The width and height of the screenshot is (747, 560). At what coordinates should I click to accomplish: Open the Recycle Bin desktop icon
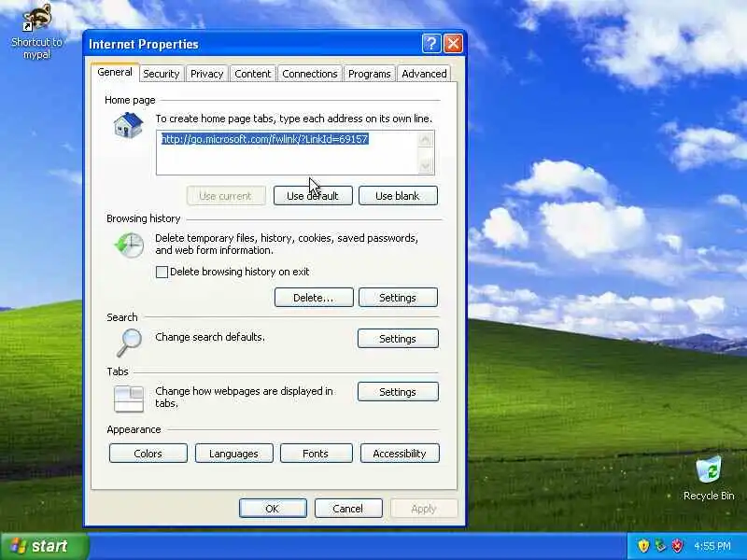point(709,479)
